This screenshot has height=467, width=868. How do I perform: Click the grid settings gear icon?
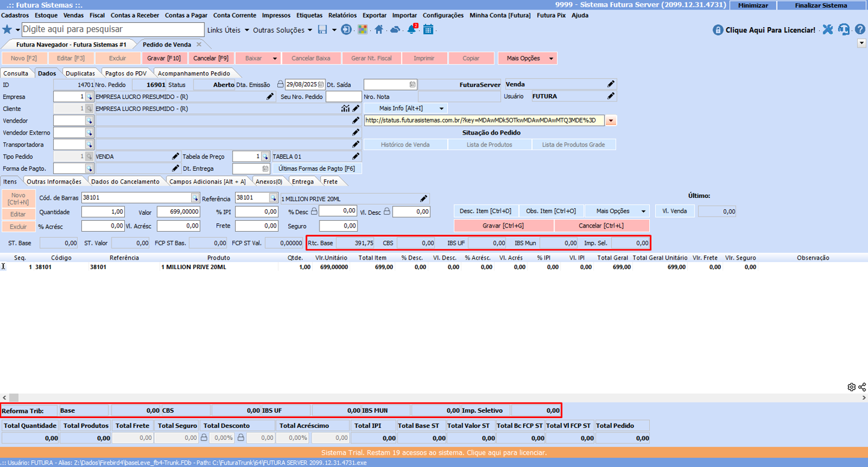tap(851, 387)
